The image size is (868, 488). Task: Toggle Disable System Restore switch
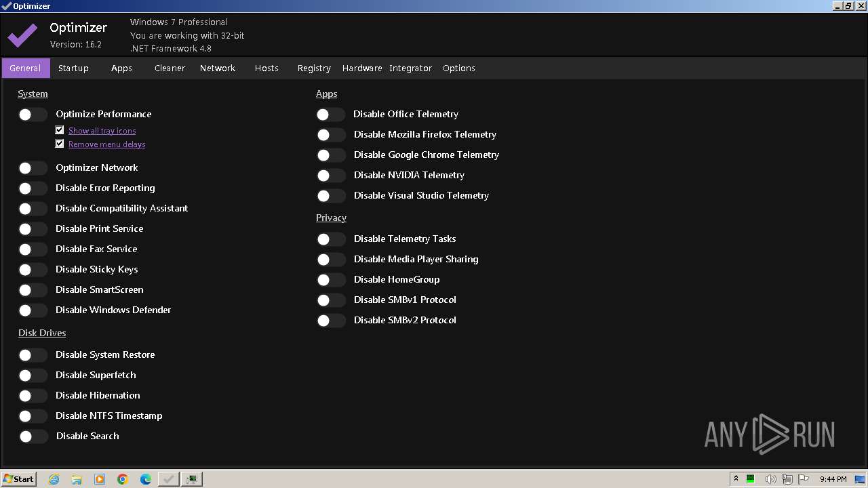pyautogui.click(x=33, y=355)
